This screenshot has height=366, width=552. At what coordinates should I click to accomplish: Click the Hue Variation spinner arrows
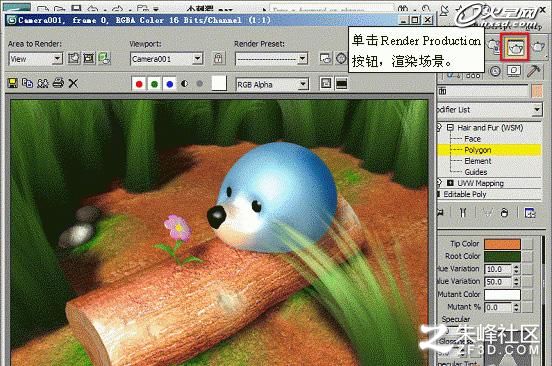click(516, 269)
